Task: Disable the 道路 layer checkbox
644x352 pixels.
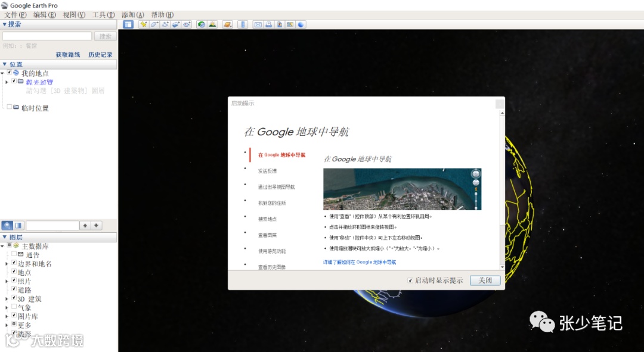Action: point(14,289)
